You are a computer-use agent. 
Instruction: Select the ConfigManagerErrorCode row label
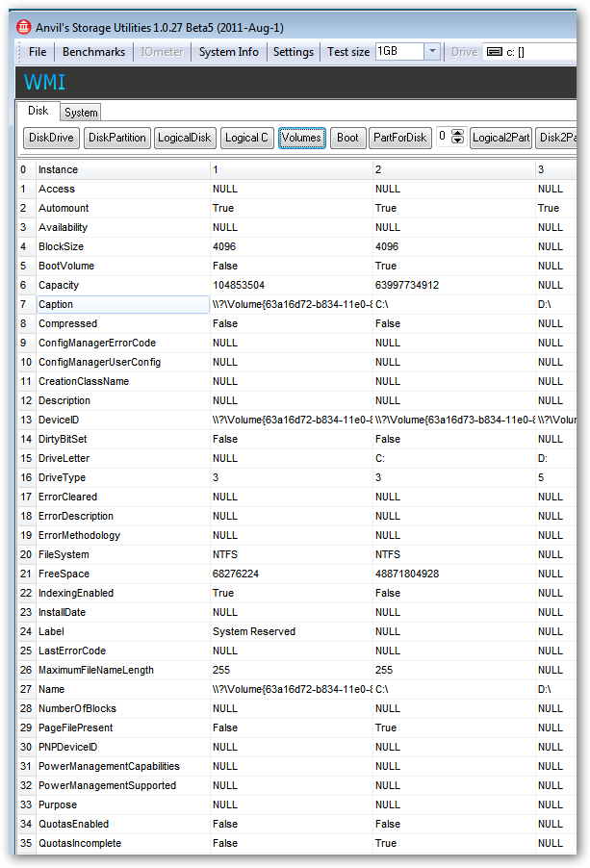[x=97, y=344]
